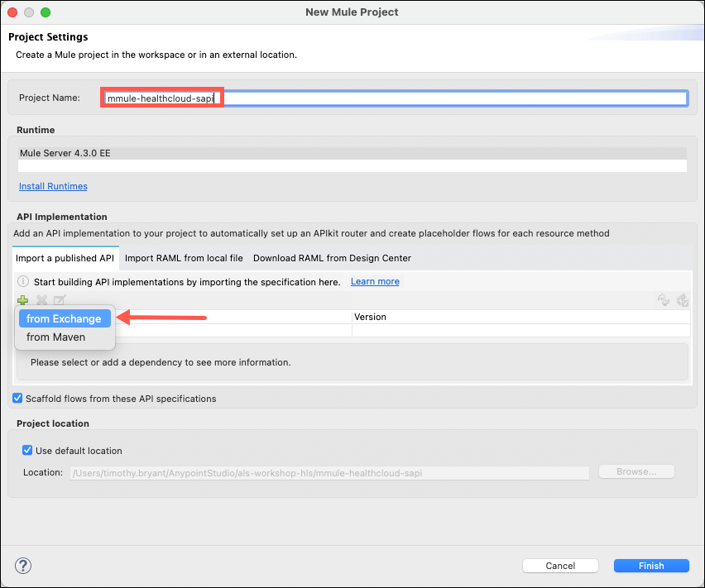Click the Location path field

click(329, 473)
